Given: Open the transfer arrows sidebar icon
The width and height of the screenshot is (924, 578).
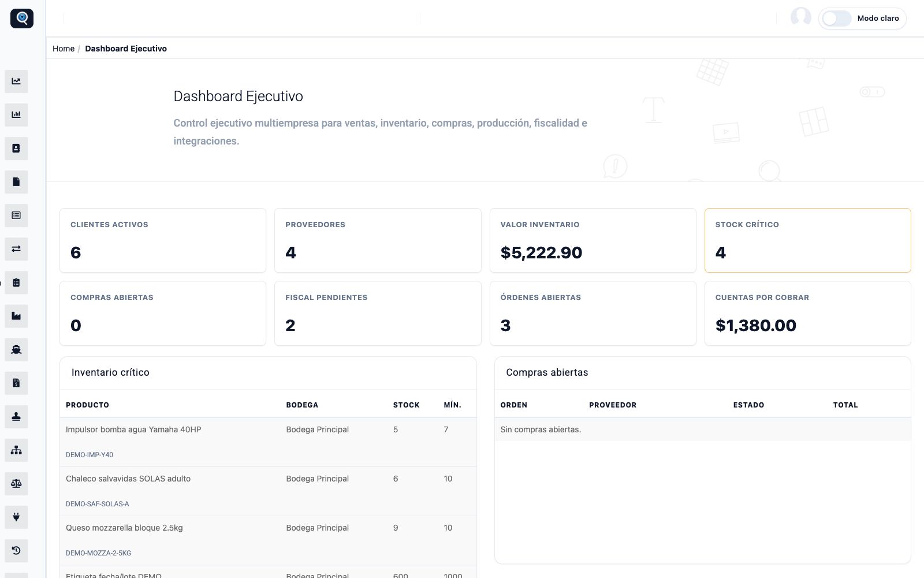Looking at the screenshot, I should [x=16, y=249].
